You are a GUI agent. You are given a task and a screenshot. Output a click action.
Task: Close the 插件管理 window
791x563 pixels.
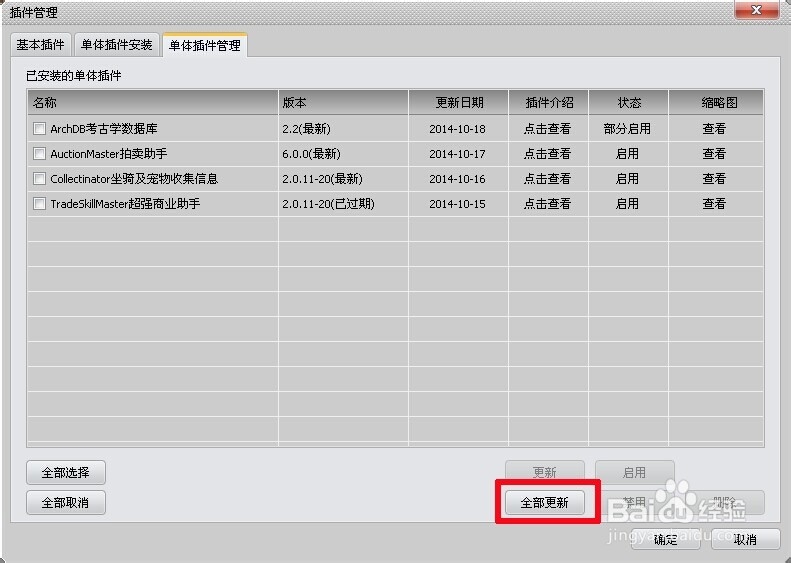coord(756,10)
